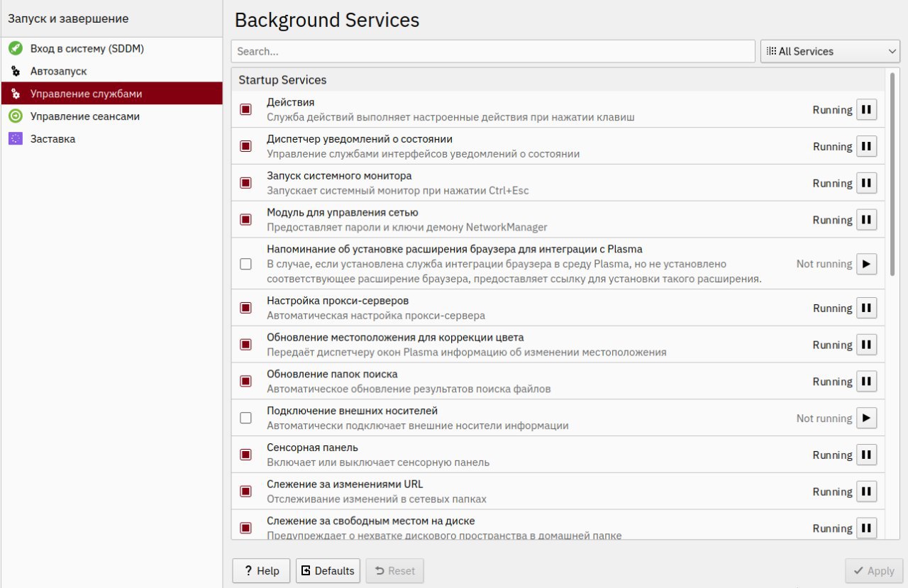The height and width of the screenshot is (588, 908).
Task: Uncheck Обновление папок поиска checkbox
Action: pos(245,382)
